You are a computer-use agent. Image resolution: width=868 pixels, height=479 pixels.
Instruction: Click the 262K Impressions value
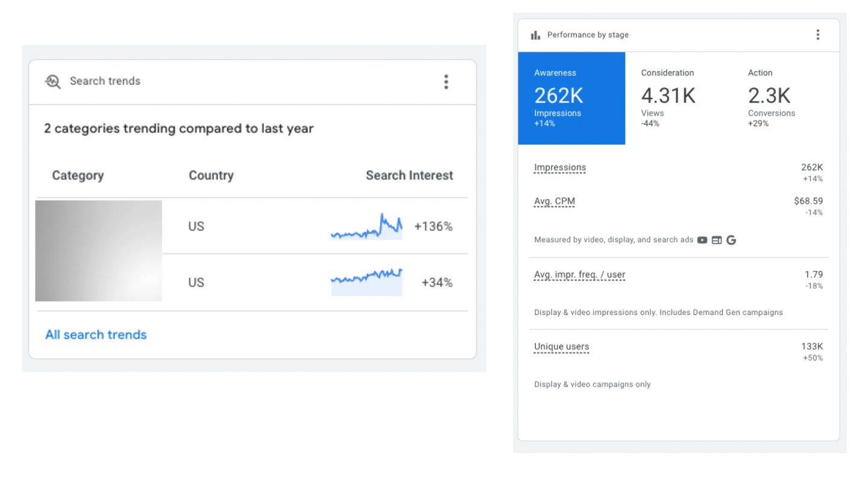tap(559, 95)
